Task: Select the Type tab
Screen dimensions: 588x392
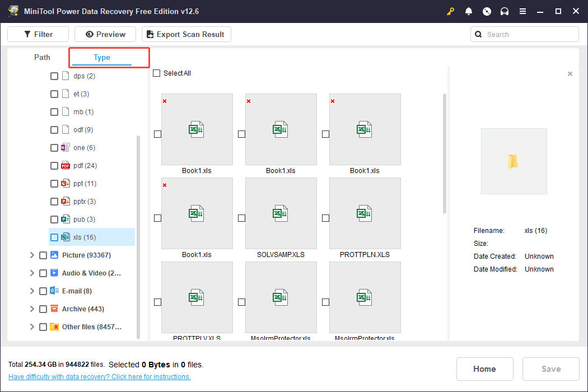Action: [102, 57]
